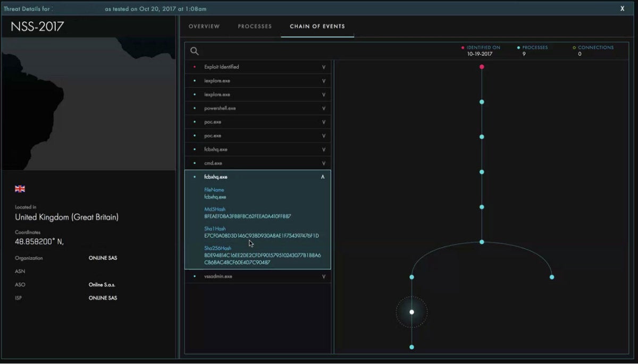Expand the first poc.exe row chevron

pos(323,122)
